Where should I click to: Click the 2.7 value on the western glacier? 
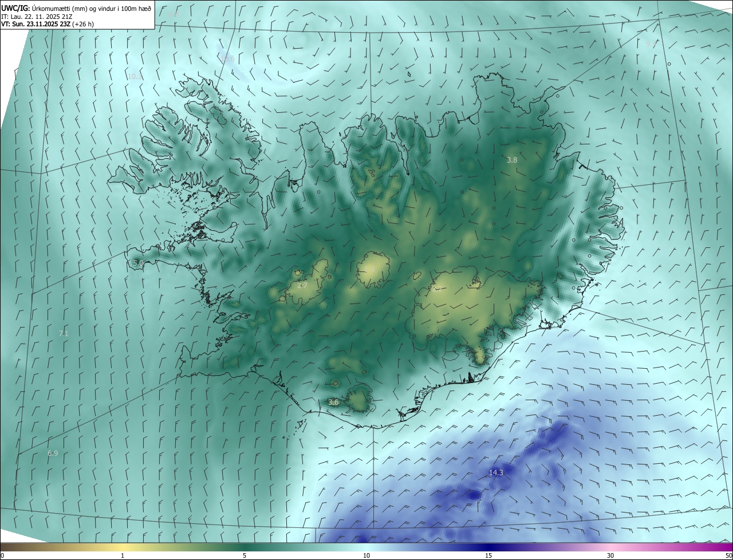[x=302, y=285]
